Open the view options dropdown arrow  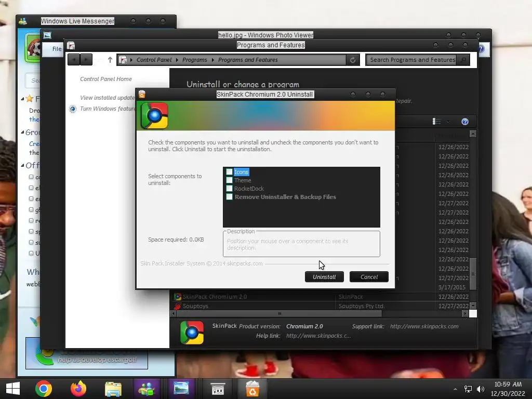(448, 122)
